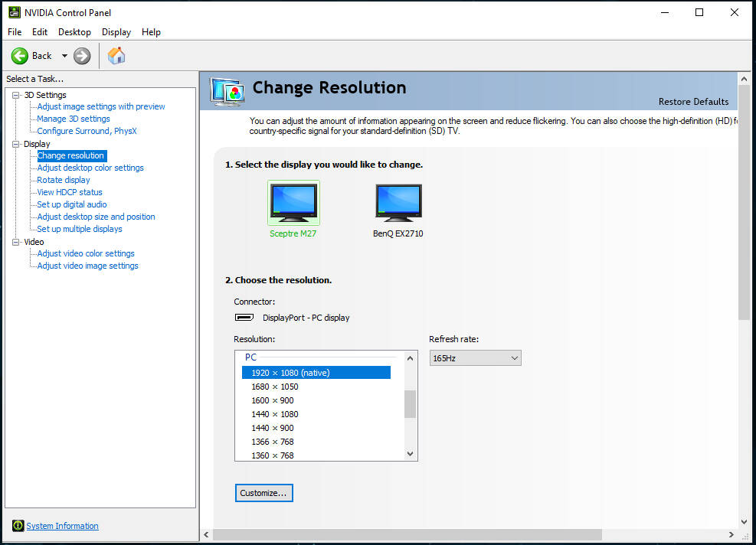Screen dimensions: 756x545
Task: Click the Change Resolution header icon
Action: click(x=227, y=92)
